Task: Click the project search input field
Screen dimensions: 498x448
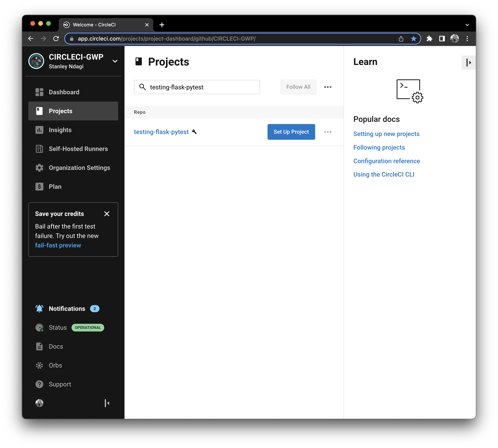Action: (202, 87)
